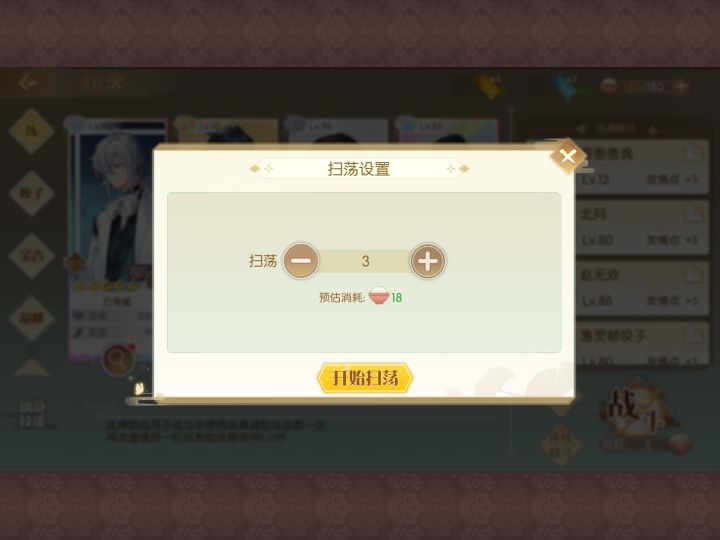Select the first diamond tab on left sidebar
The width and height of the screenshot is (720, 540).
[31, 131]
